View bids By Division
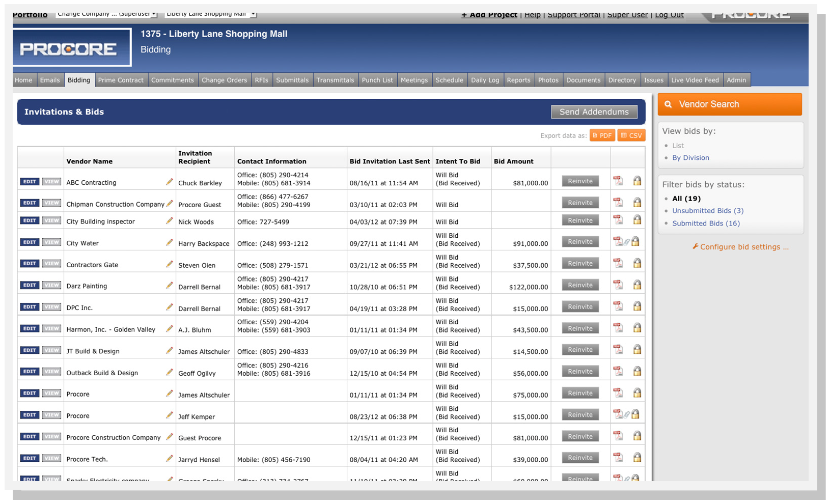 click(690, 158)
